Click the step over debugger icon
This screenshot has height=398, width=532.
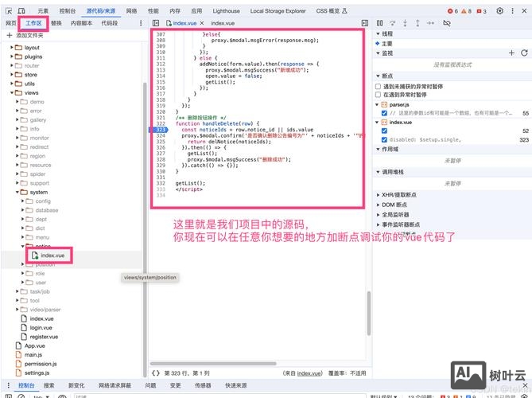pos(393,24)
